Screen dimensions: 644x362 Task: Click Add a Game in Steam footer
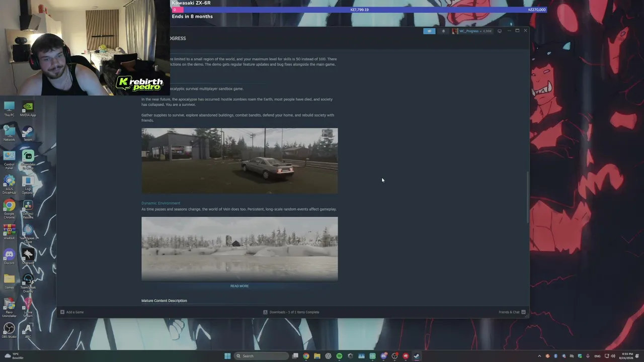(x=72, y=312)
